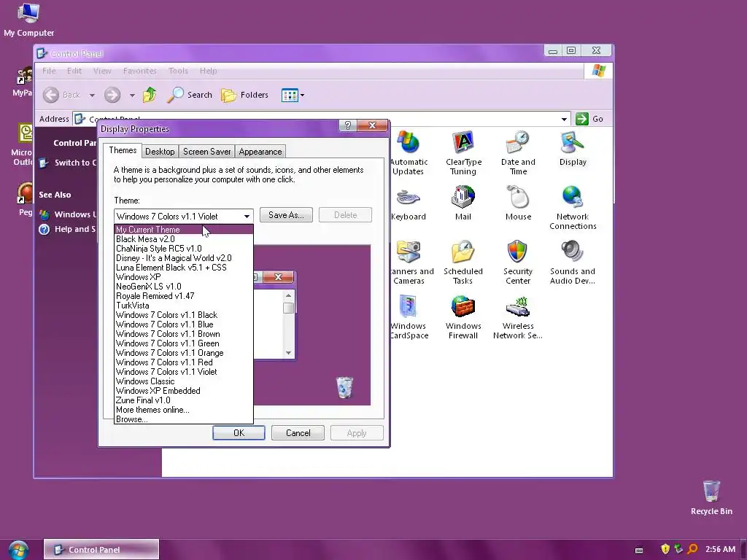Choose Windows 7 Colors v1.1 Orange
Viewport: 747px width, 560px height.
click(x=183, y=353)
